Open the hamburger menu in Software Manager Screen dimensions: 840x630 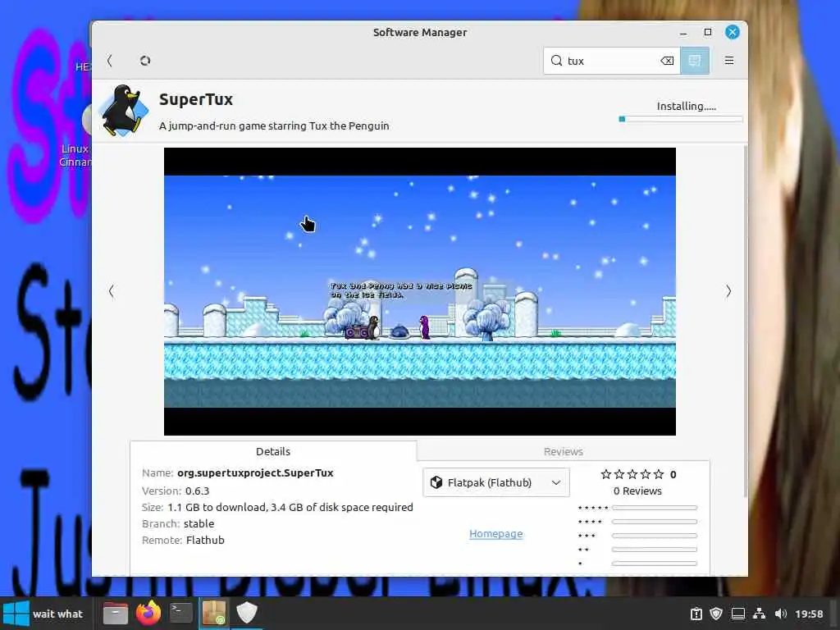click(729, 61)
